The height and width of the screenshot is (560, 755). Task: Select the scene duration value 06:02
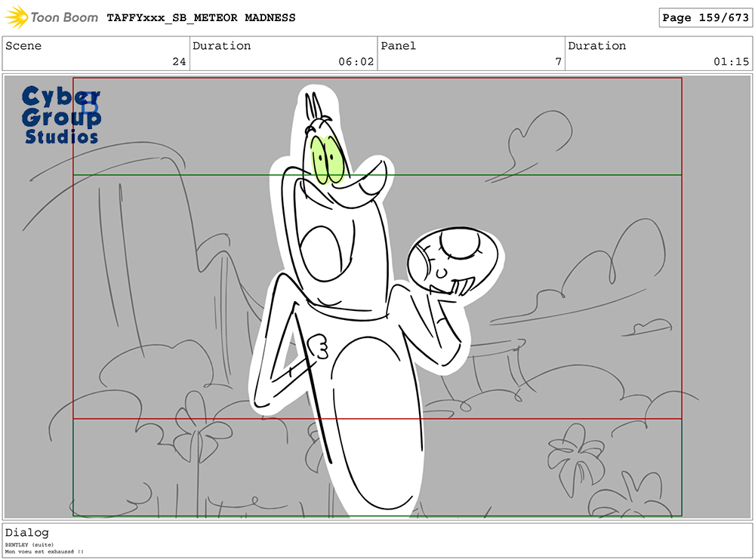(x=356, y=62)
